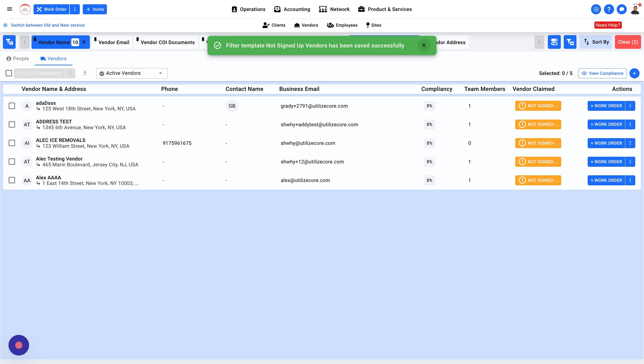Click Clear (2) filters button
Screen dimensions: 644x364
pyautogui.click(x=628, y=42)
